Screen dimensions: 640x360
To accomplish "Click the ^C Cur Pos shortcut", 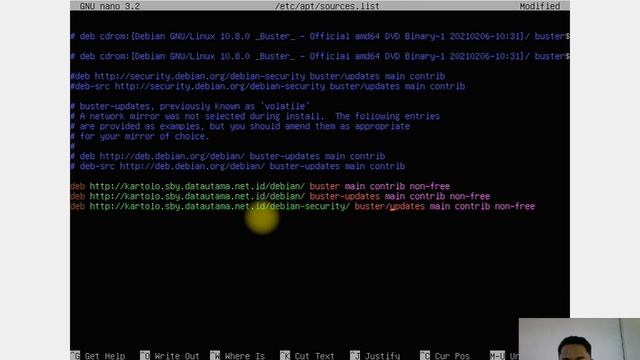I will coord(445,356).
